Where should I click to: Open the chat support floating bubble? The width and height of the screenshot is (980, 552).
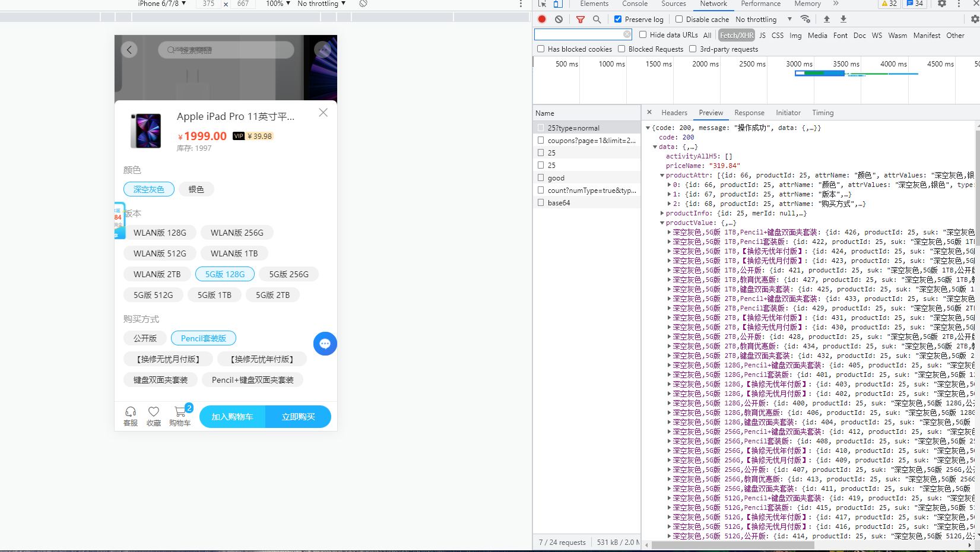[325, 344]
